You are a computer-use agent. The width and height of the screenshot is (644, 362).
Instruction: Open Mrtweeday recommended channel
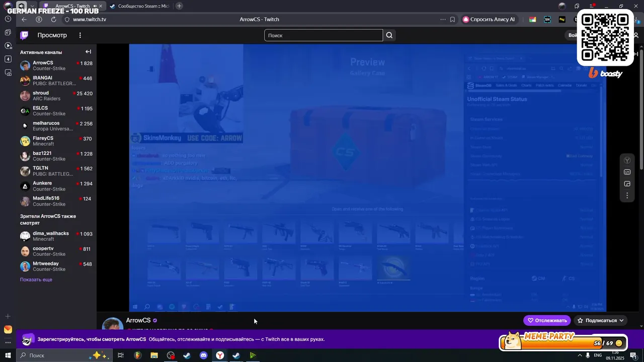click(x=56, y=266)
